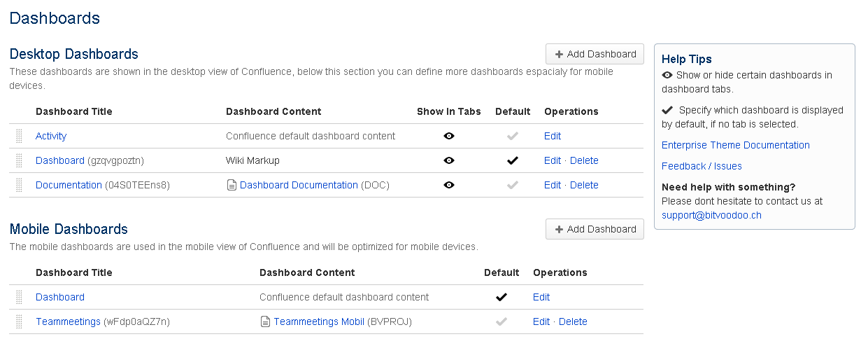Set Teammeetings as default mobile dashboard

point(501,321)
